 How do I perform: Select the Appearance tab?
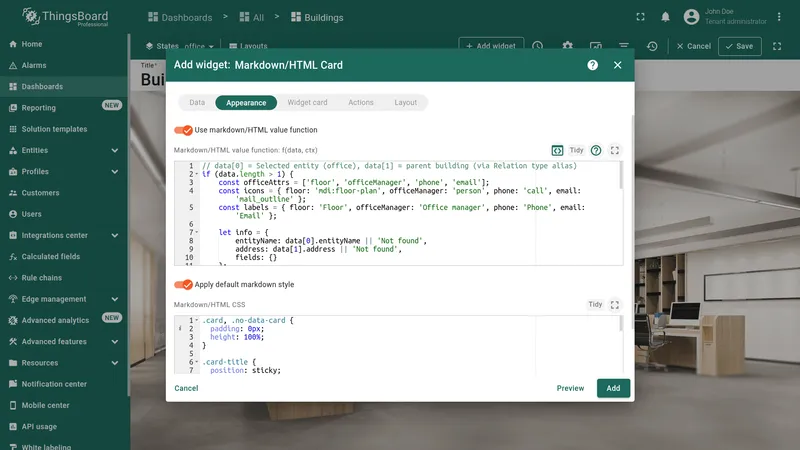click(246, 103)
